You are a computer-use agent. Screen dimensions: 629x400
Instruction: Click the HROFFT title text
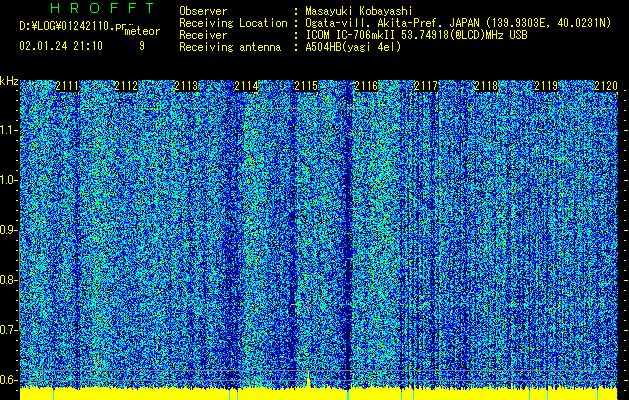103,8
